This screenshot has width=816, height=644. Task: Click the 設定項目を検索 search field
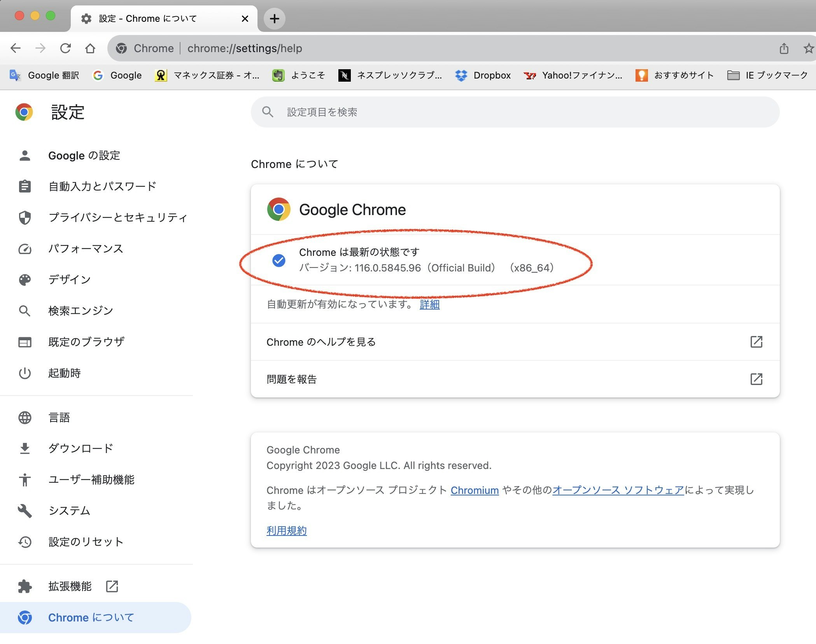(515, 112)
